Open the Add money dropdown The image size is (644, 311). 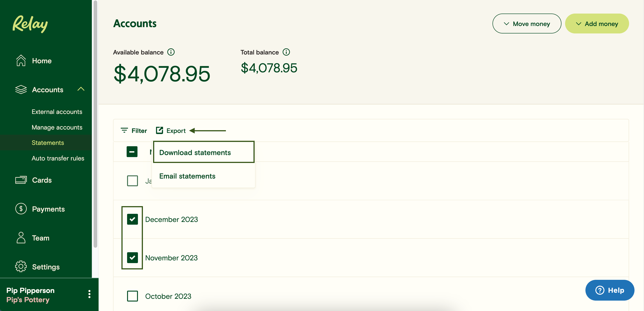point(597,24)
